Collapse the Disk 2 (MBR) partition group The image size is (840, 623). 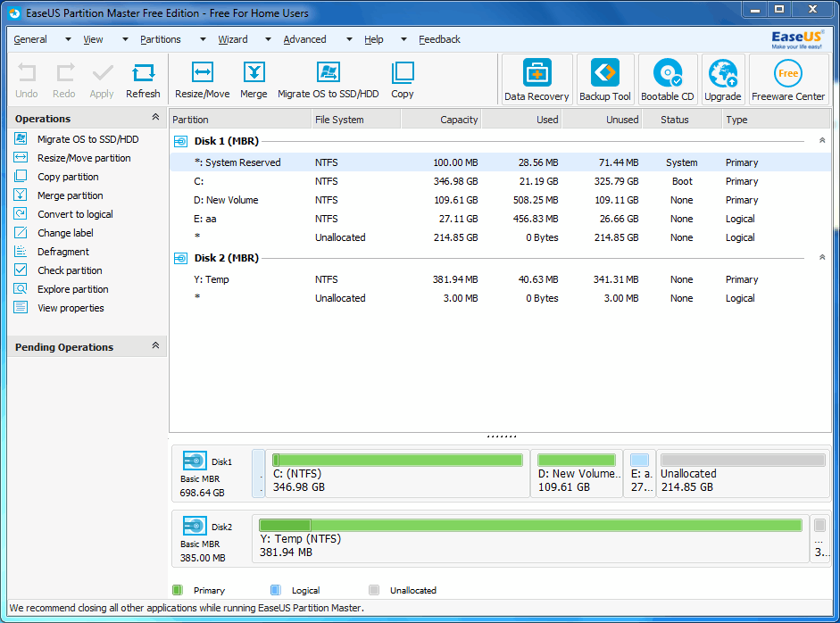click(x=822, y=257)
